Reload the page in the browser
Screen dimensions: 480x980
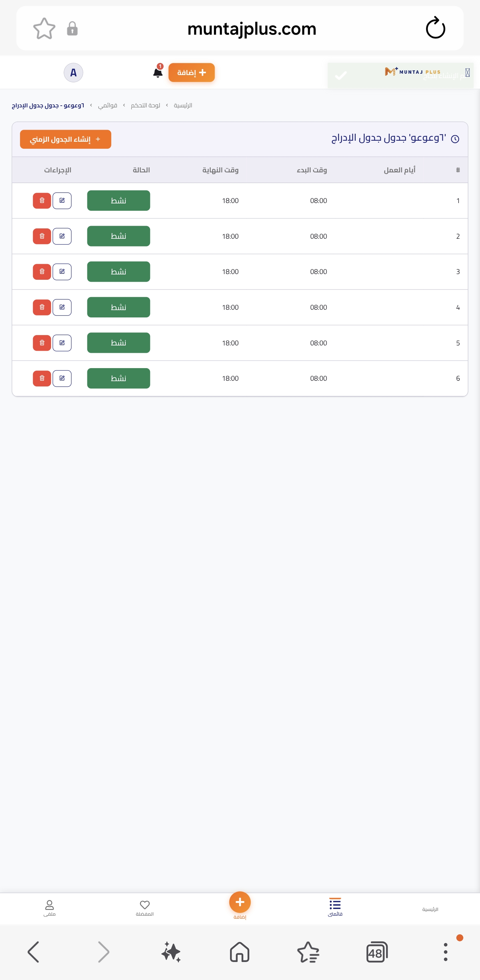click(435, 28)
